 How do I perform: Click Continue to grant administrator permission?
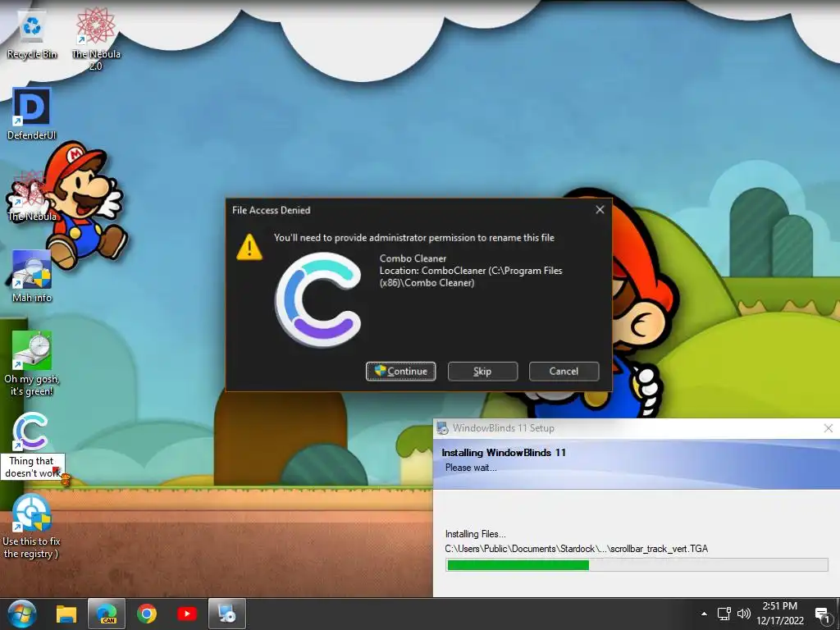coord(400,372)
